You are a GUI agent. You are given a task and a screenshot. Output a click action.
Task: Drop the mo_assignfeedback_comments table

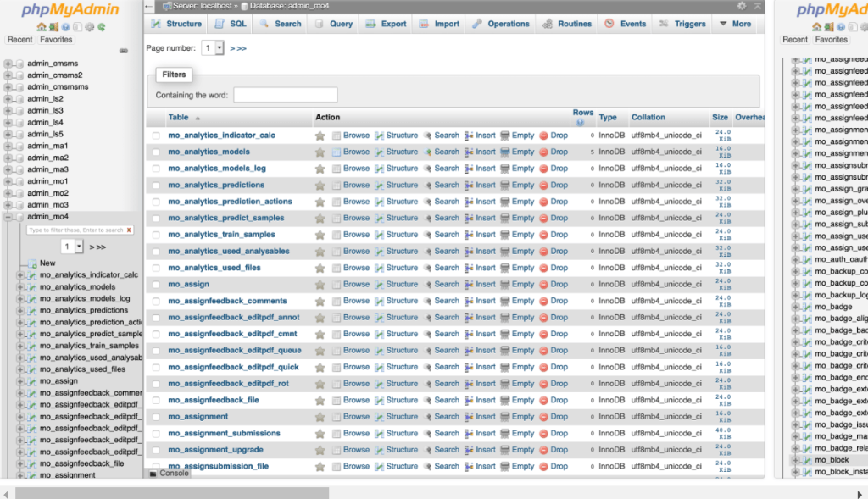[x=559, y=301]
